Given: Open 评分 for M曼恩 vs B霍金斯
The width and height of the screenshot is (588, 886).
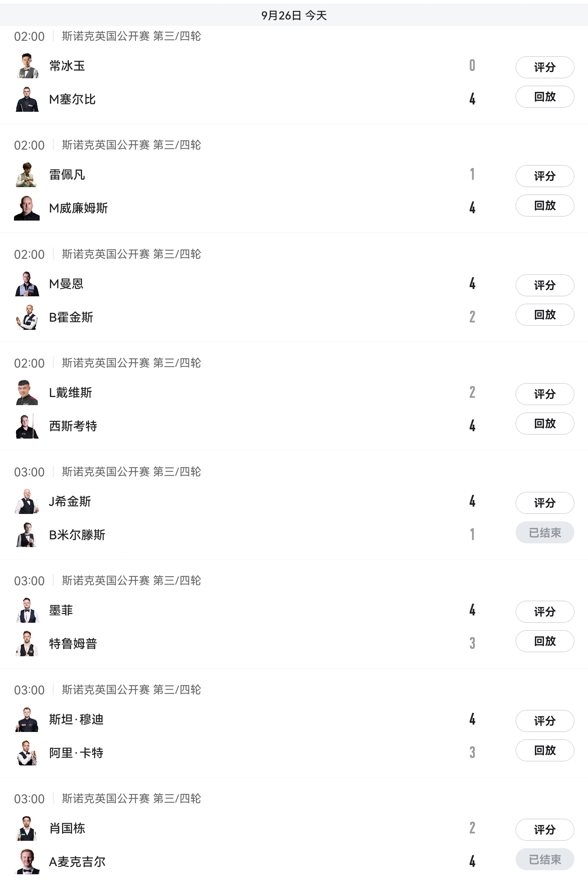Looking at the screenshot, I should point(545,285).
